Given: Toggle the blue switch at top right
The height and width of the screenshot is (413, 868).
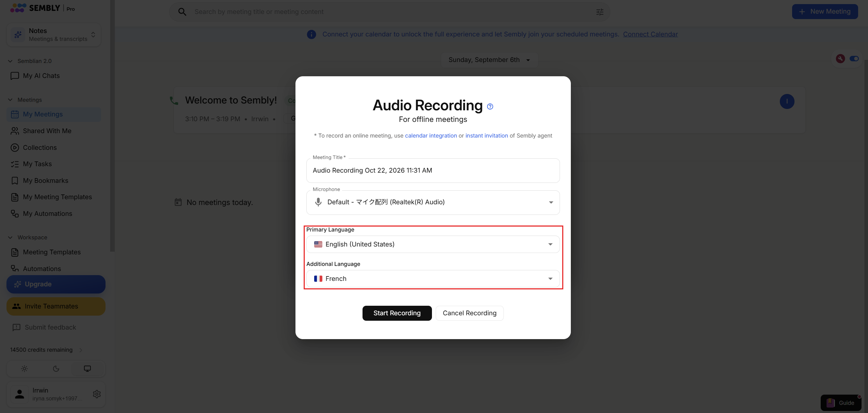Looking at the screenshot, I should click(854, 59).
